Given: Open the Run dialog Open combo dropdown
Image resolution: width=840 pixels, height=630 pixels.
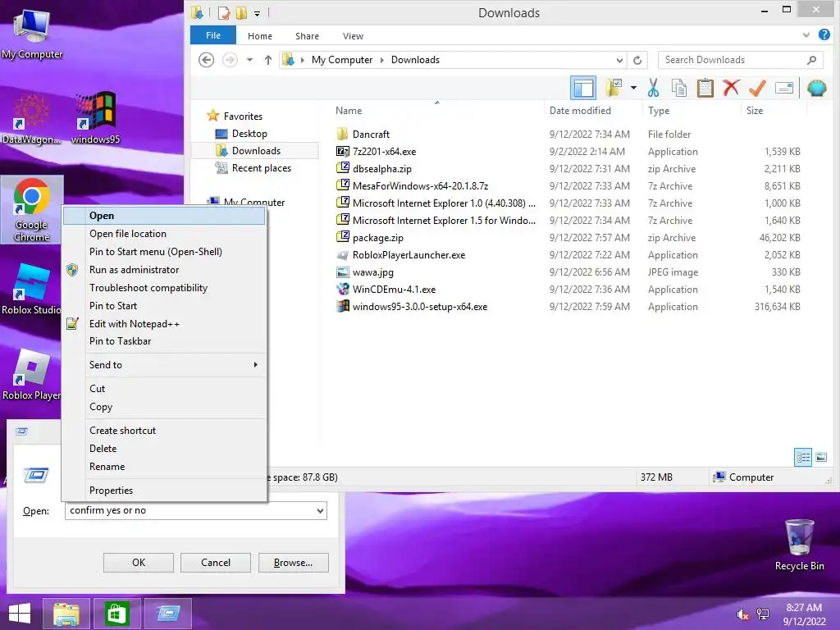Looking at the screenshot, I should pos(320,510).
